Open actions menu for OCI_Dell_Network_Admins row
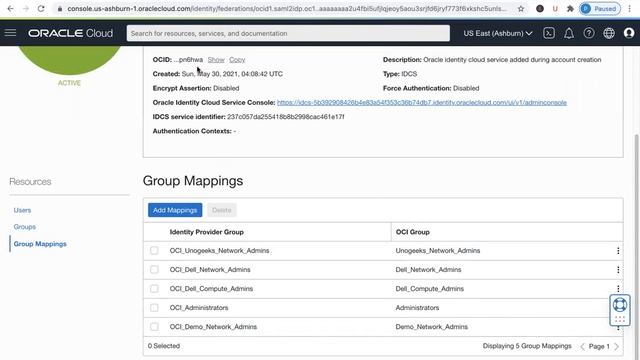640x360 pixels. (618, 270)
